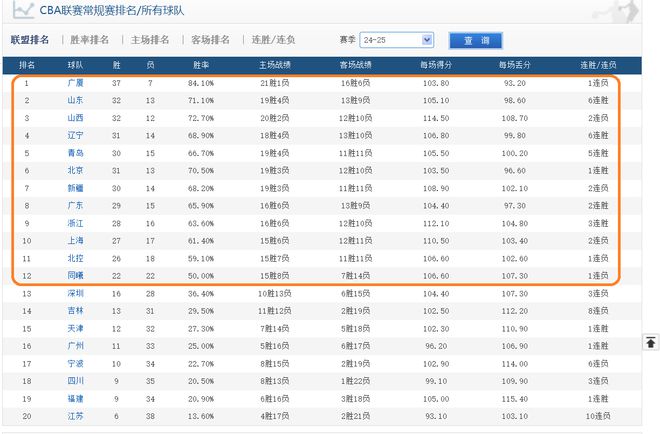Click the CBA联赛常规赛排名/所有球队 page title
660x434 pixels.
click(112, 10)
